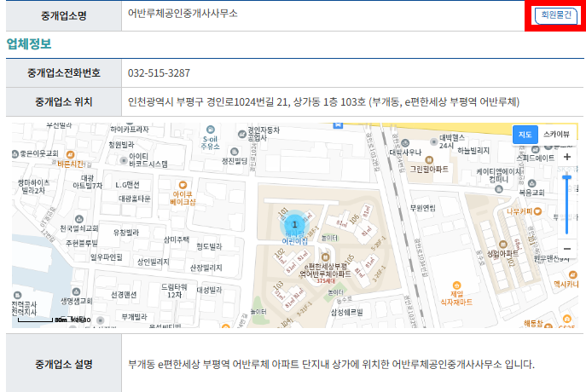Screen dimensions: 586x392
Task: Zoom out with the map minus button
Action: point(567,249)
